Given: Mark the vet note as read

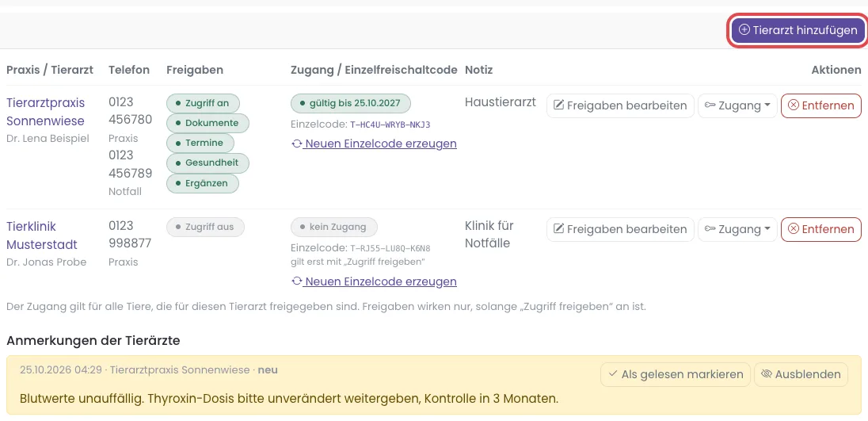Looking at the screenshot, I should [676, 374].
